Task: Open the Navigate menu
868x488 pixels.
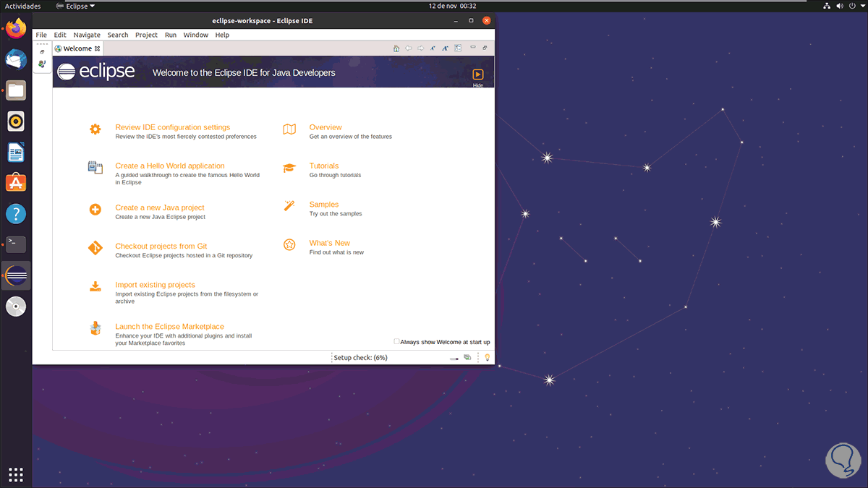Action: pyautogui.click(x=87, y=35)
